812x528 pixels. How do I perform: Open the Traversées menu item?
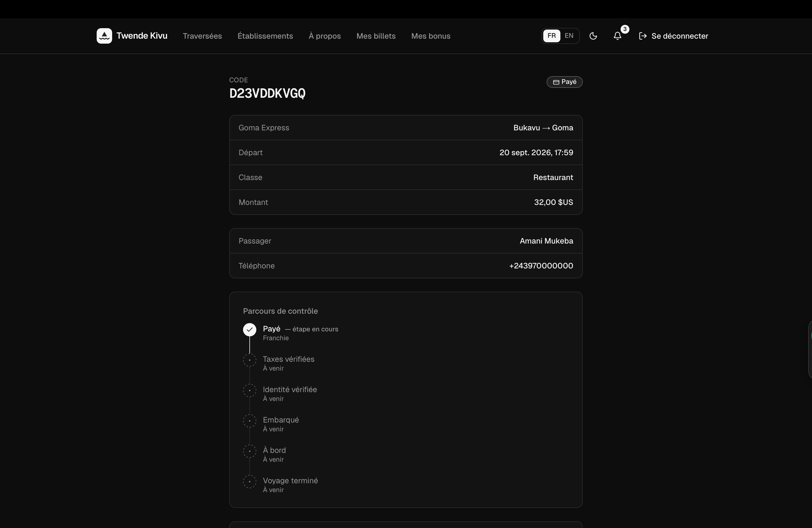click(x=202, y=36)
